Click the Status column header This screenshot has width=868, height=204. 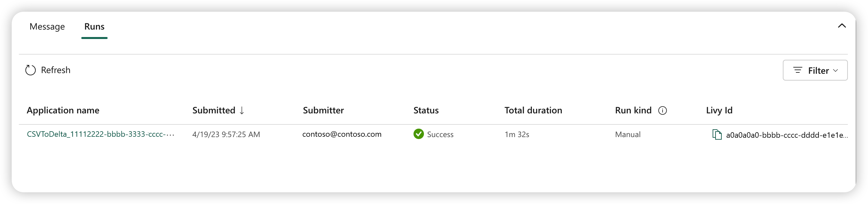click(x=426, y=110)
